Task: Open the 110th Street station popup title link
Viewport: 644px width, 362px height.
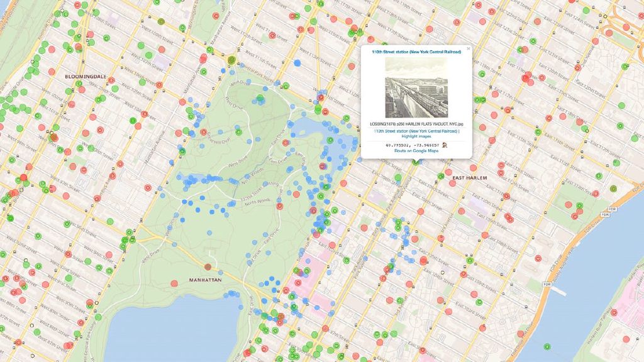Action: pos(416,52)
